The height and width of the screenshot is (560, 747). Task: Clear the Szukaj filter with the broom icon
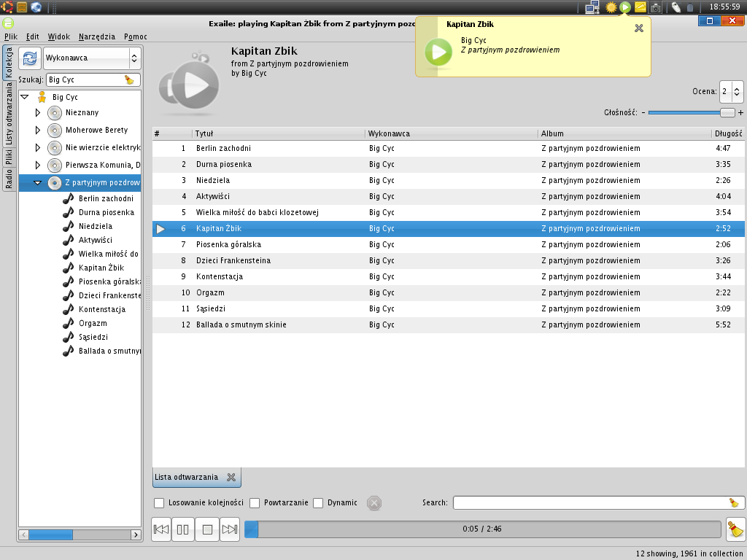click(129, 79)
